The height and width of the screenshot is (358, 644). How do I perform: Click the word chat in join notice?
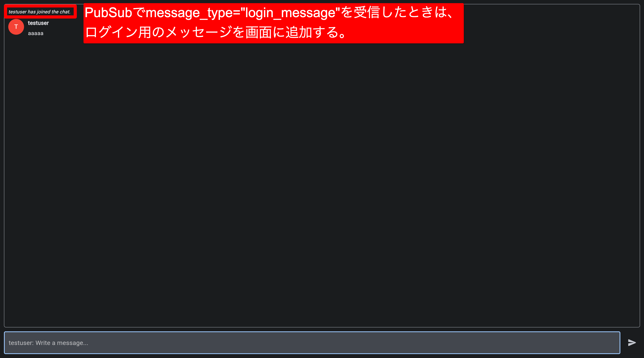[65, 12]
